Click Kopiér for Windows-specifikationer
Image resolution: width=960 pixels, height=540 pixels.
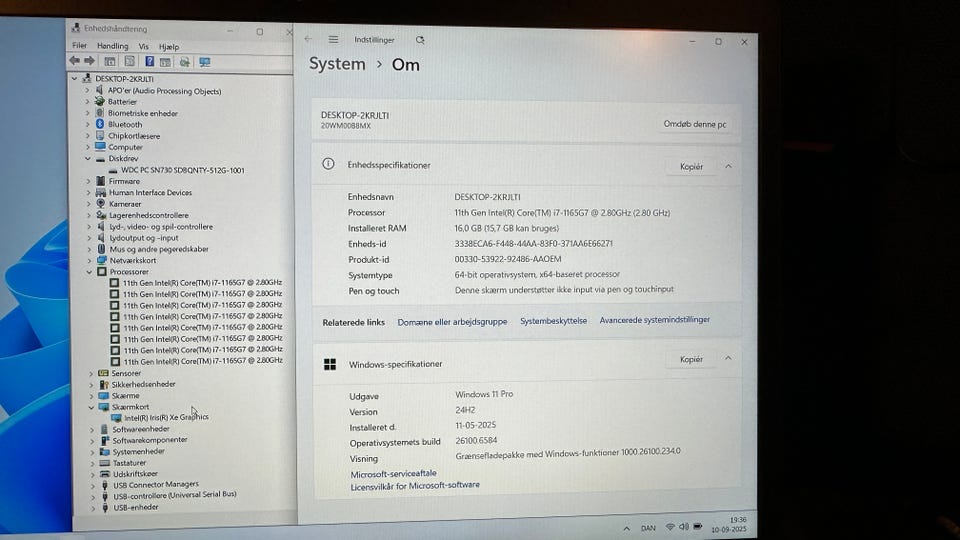coord(691,359)
